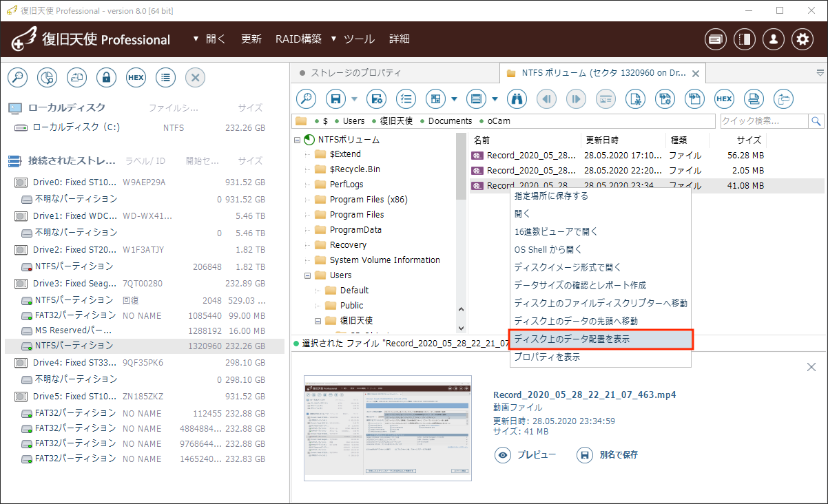
Task: Click the preview card icon in file toolbar
Action: coord(606,98)
